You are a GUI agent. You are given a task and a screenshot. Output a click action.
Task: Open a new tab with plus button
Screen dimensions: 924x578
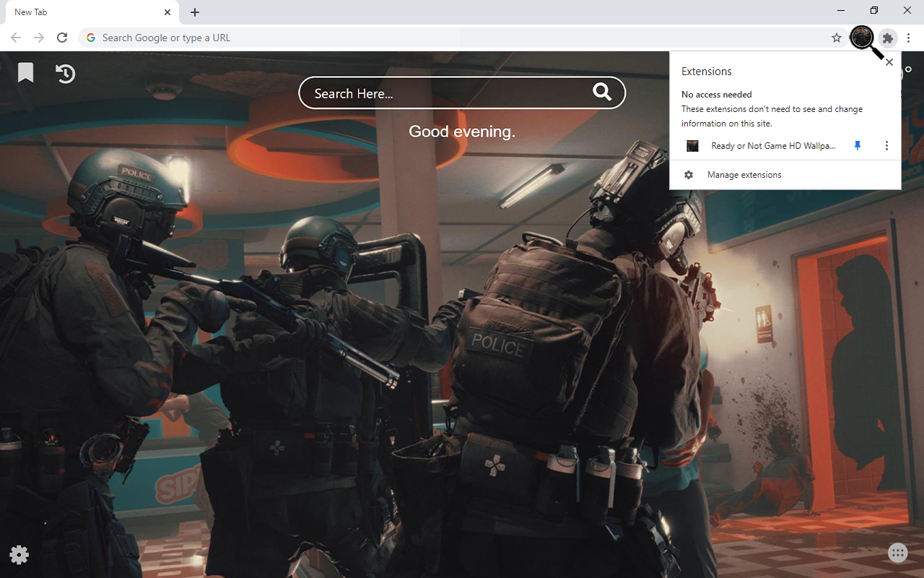[x=195, y=12]
